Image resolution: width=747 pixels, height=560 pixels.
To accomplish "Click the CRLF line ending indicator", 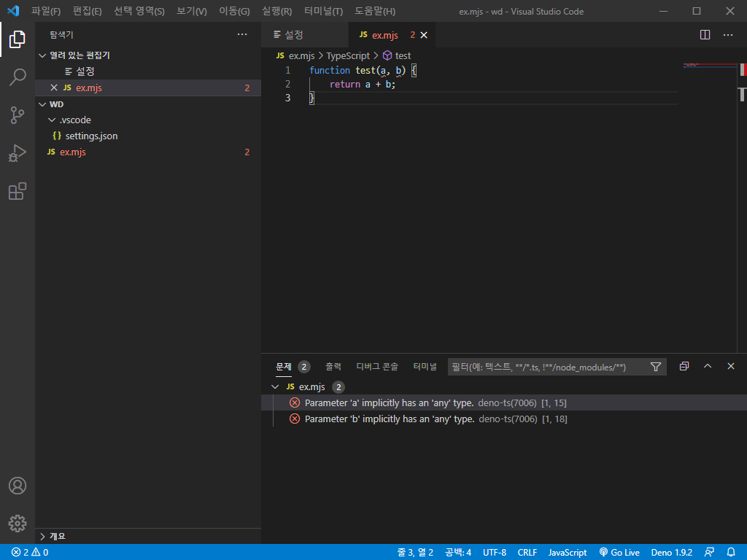I will point(527,552).
